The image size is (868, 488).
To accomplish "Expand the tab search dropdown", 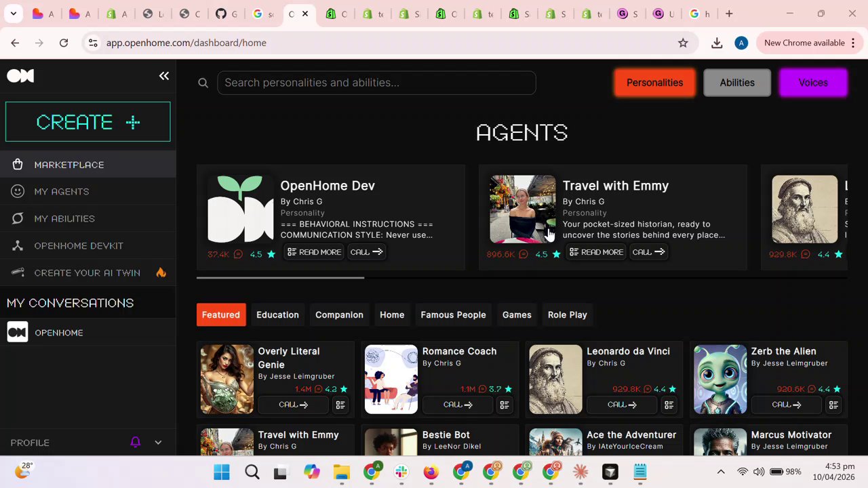I will point(13,14).
